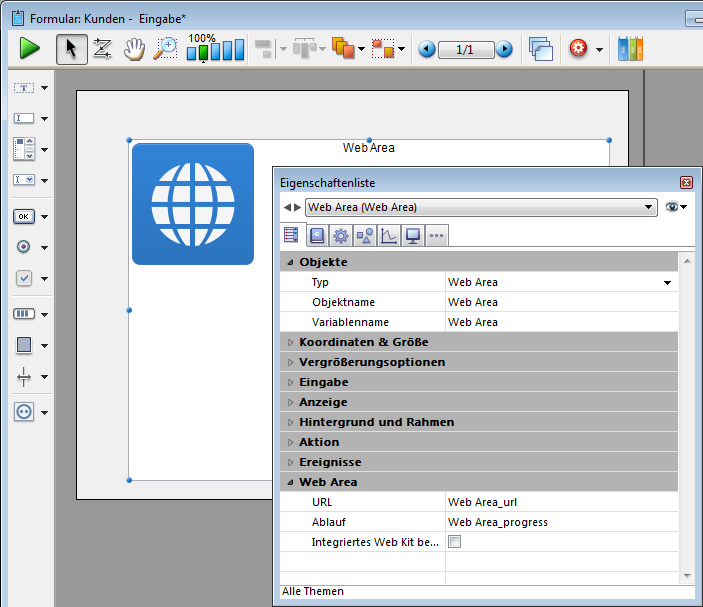Image resolution: width=703 pixels, height=607 pixels.
Task: Choose the rectangle shape tool
Action: (x=24, y=345)
